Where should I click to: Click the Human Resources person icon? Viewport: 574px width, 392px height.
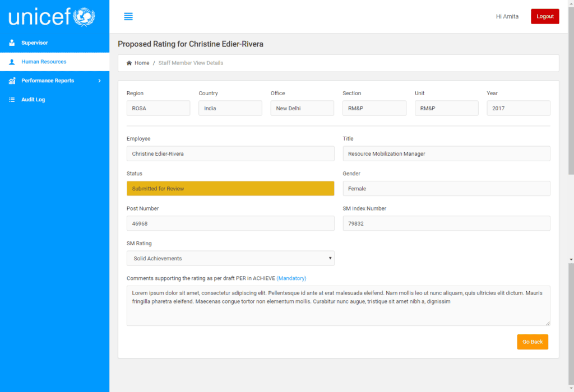12,62
